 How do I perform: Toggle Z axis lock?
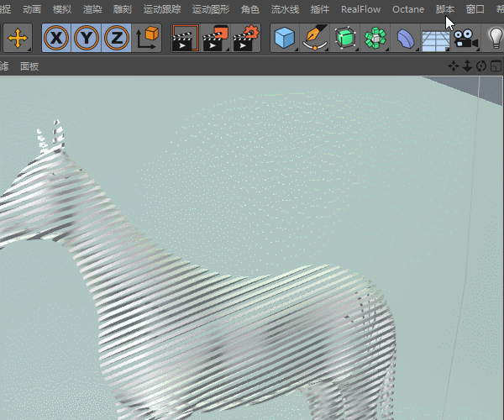tap(117, 38)
